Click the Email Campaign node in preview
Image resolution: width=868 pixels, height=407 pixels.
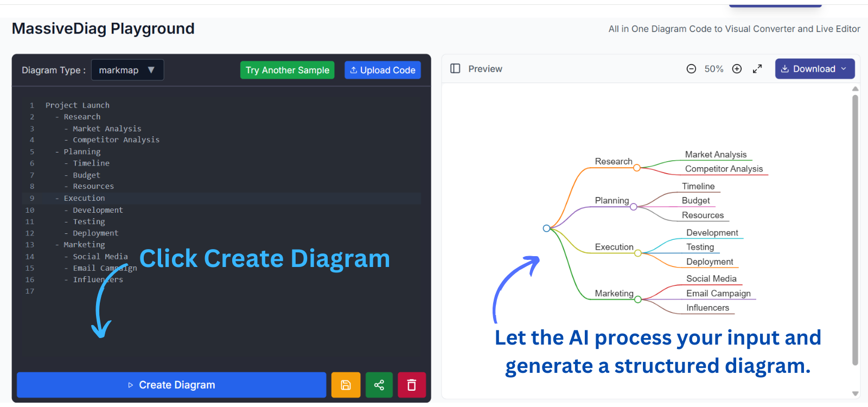tap(718, 294)
